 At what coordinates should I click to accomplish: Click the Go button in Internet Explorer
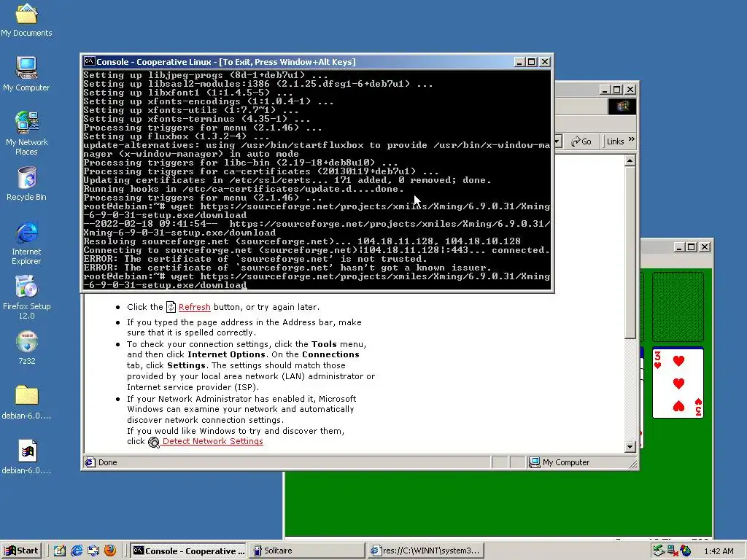coord(581,141)
